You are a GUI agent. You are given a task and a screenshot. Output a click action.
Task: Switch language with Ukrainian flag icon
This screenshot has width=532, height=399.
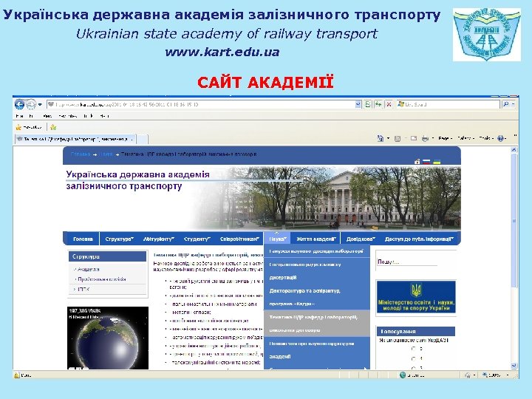[437, 162]
